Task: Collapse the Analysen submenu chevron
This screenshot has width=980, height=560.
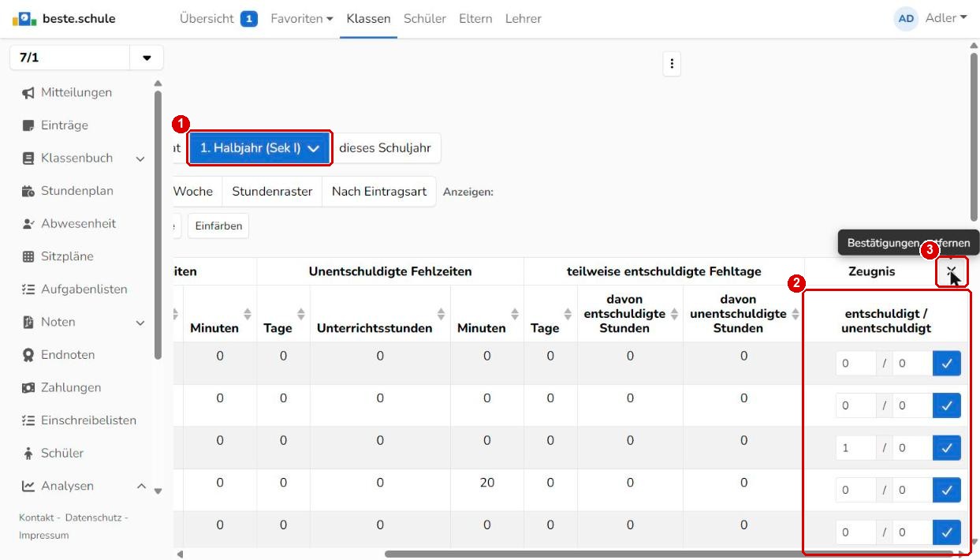Action: 141,487
